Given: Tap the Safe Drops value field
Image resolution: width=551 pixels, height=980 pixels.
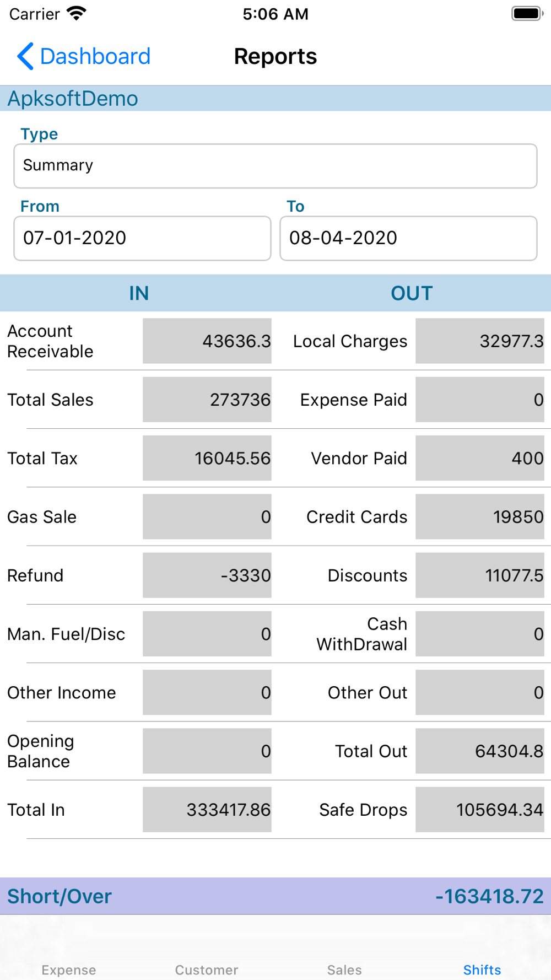Looking at the screenshot, I should click(x=480, y=809).
